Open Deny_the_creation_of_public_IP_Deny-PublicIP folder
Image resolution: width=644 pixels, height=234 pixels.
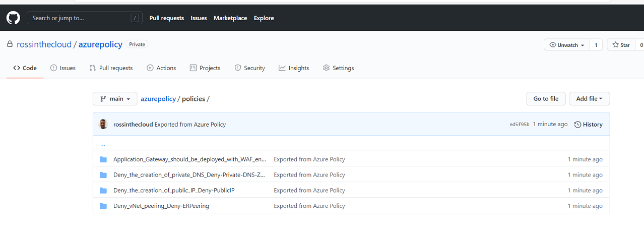pyautogui.click(x=174, y=190)
